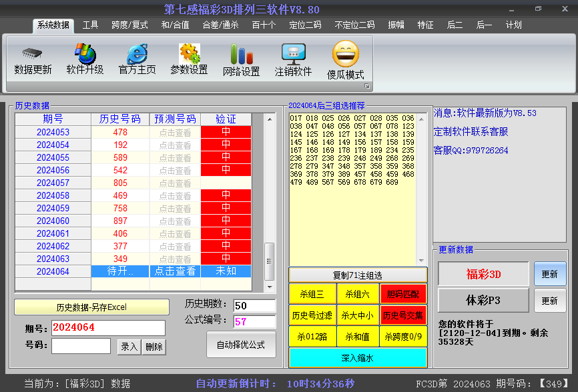The height and width of the screenshot is (392, 578).
Task: Click history table scroll down arrow
Action: (270, 287)
